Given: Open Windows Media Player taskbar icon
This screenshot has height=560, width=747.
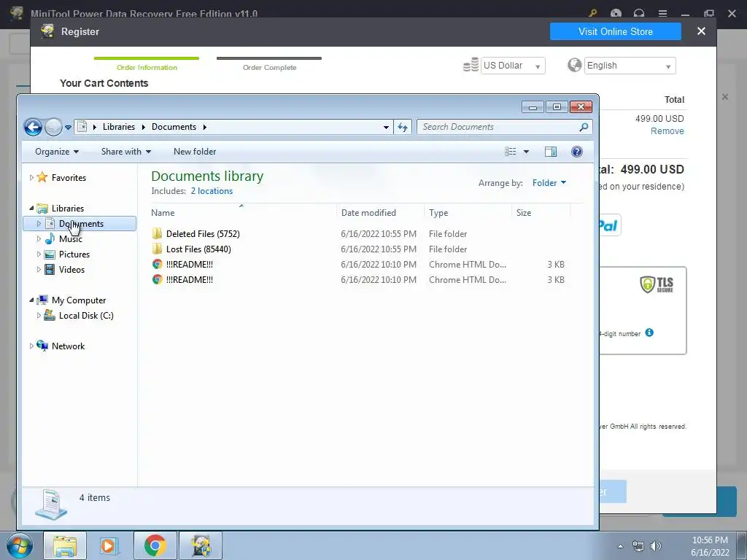Looking at the screenshot, I should pos(108,545).
